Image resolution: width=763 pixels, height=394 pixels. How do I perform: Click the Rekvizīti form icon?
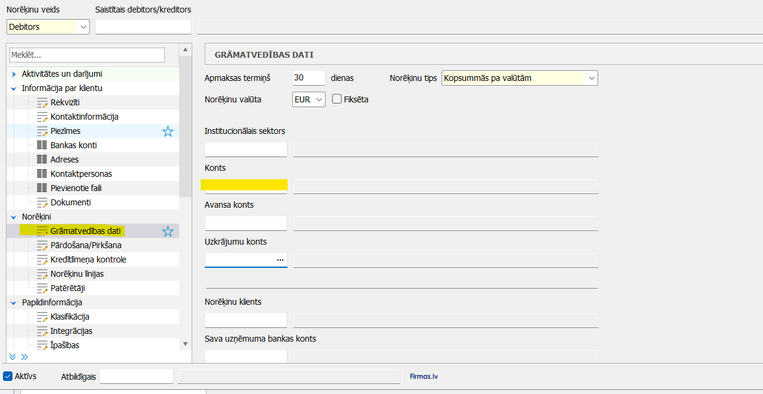[42, 103]
